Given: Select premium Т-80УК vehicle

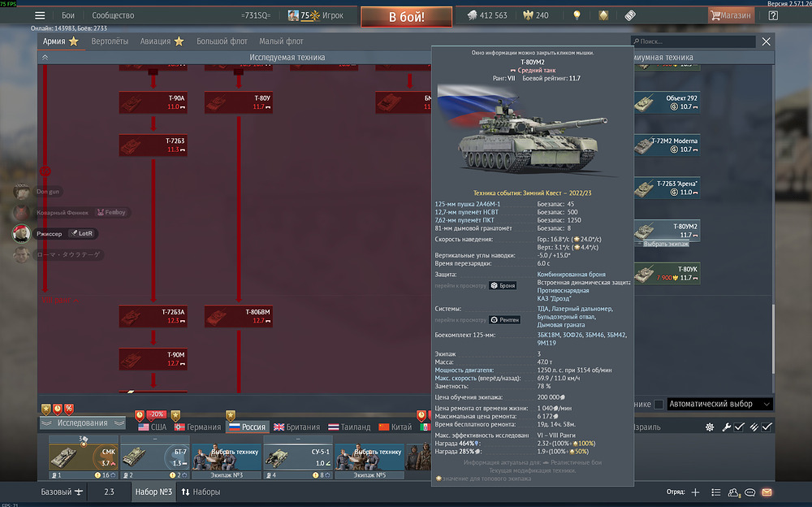Looking at the screenshot, I should pos(667,273).
